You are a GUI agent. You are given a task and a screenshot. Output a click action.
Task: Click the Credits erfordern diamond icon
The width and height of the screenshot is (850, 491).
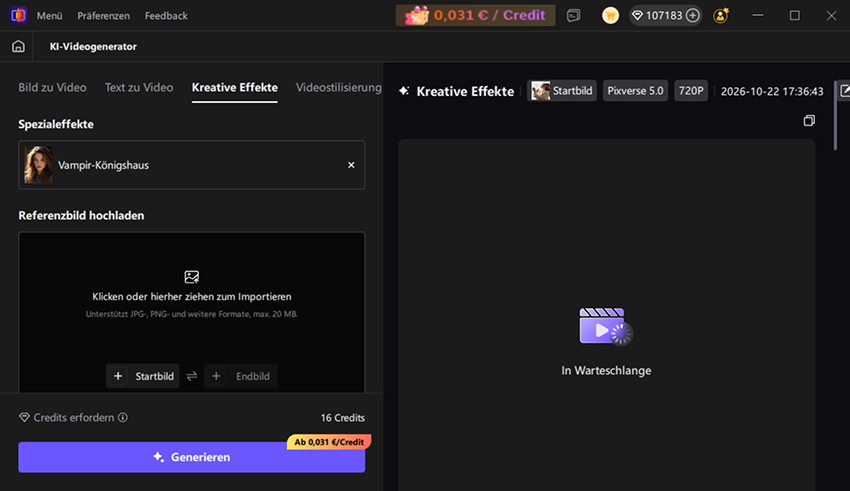click(24, 417)
